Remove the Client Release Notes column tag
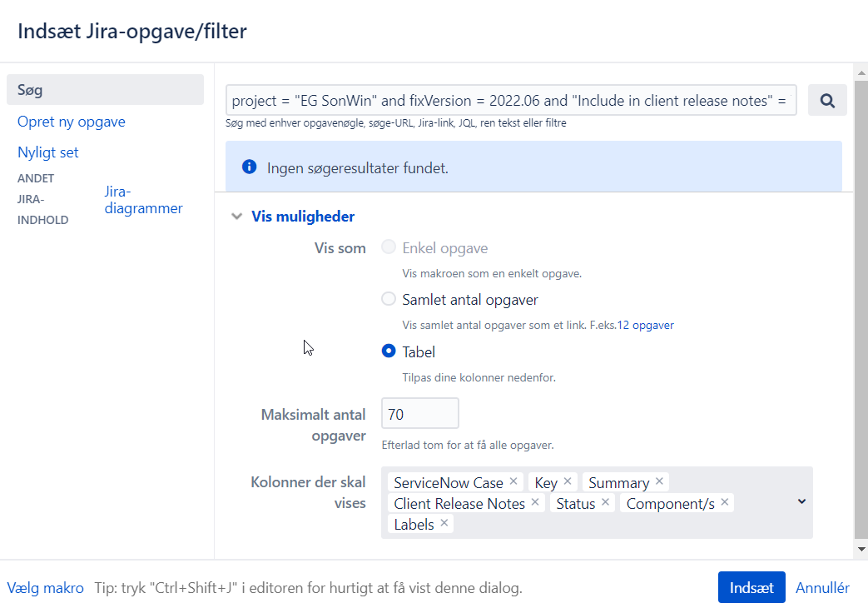The width and height of the screenshot is (868, 613). pos(535,502)
